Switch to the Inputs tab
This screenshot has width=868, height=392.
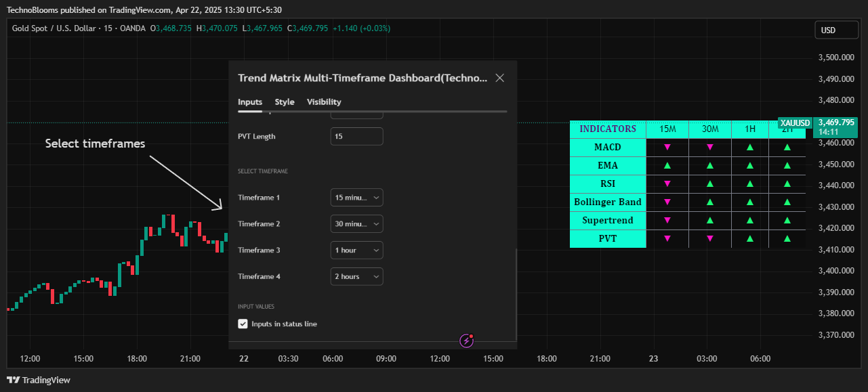coord(250,102)
